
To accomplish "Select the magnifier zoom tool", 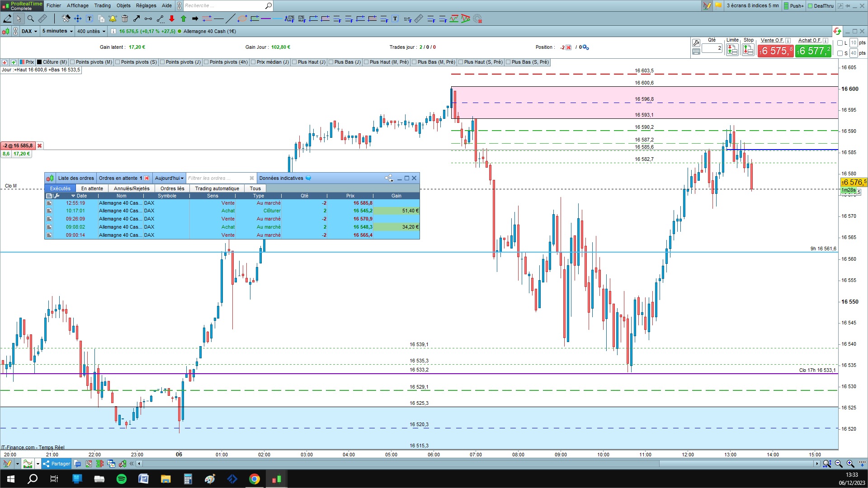I will [31, 19].
